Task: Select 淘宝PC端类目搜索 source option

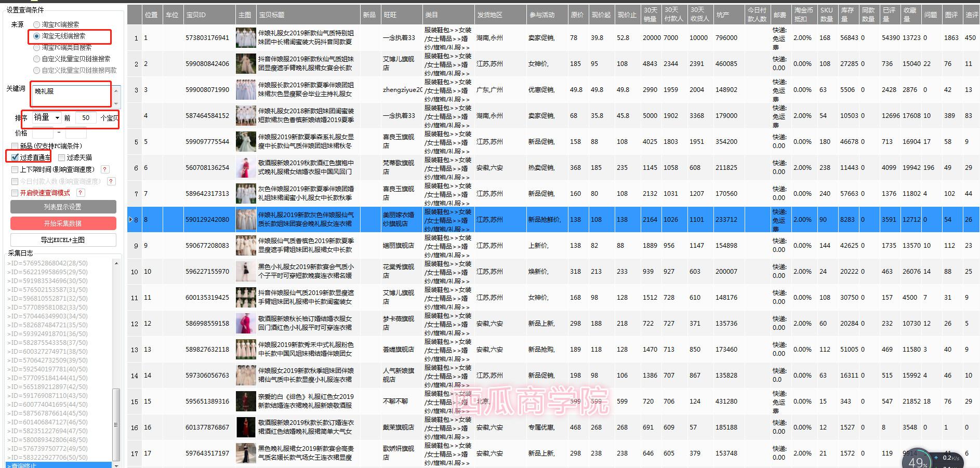Action: pyautogui.click(x=36, y=47)
